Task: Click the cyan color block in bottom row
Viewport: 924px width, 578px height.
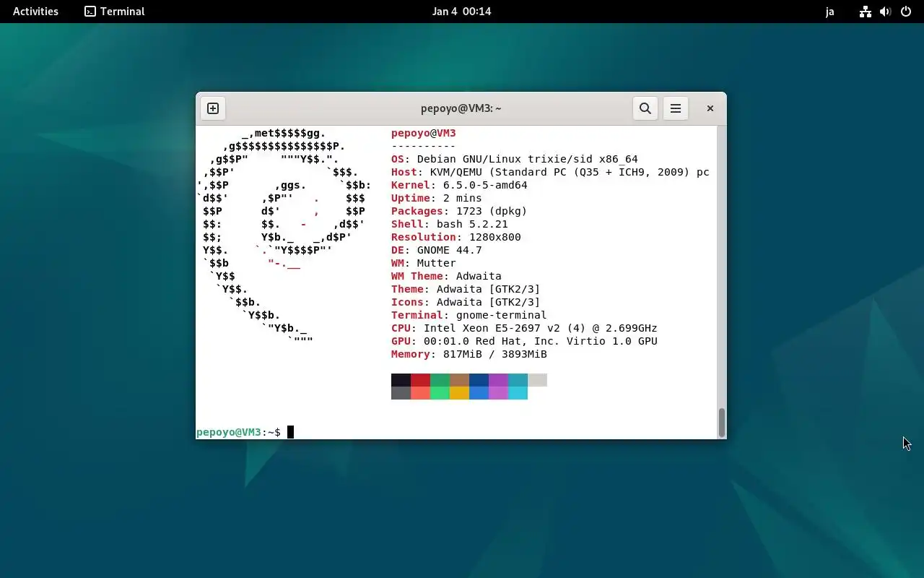Action: coord(518,393)
